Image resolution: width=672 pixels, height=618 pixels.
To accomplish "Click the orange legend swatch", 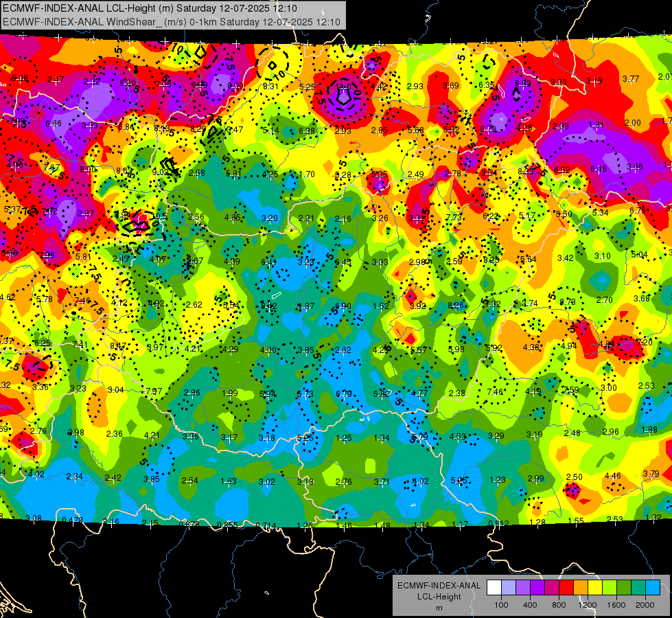I will click(581, 588).
